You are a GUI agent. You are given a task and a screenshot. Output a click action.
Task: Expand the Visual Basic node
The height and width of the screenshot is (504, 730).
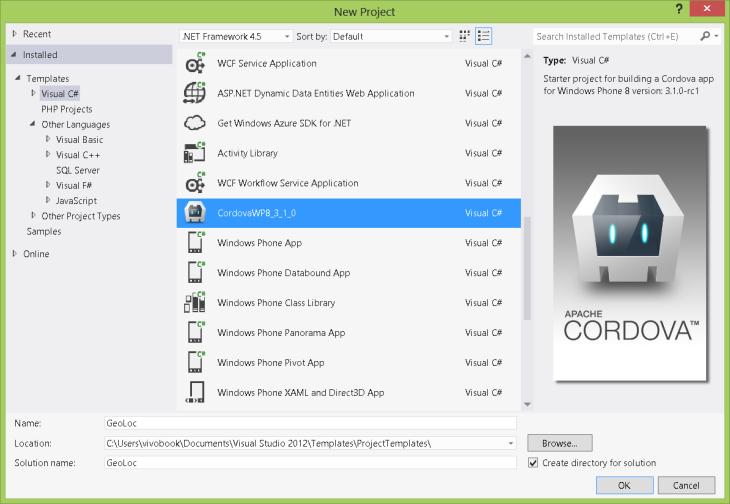48,139
